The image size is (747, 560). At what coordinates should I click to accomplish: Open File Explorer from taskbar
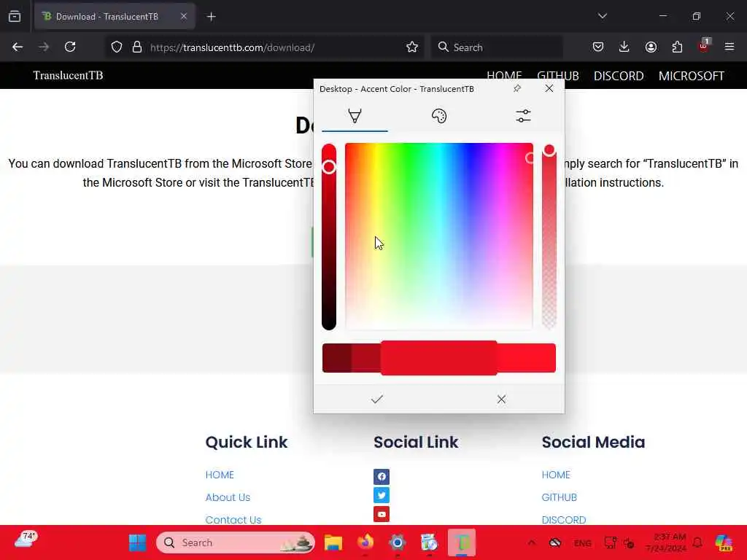coord(333,542)
